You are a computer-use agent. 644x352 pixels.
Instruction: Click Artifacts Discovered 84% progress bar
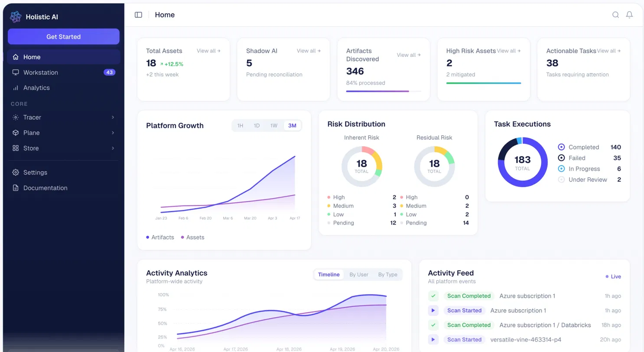point(384,91)
